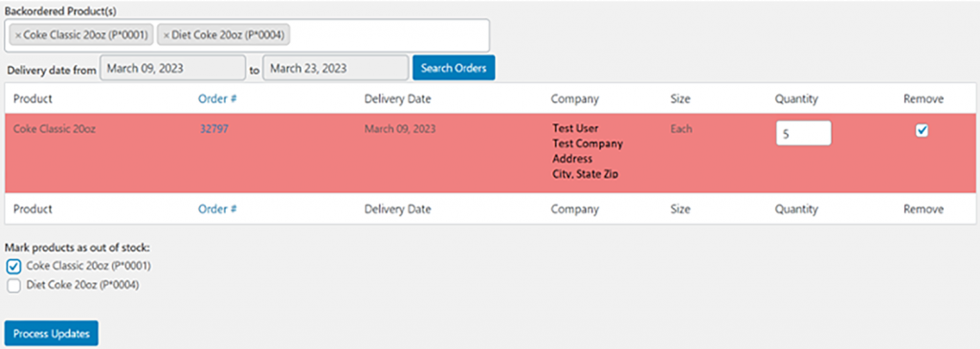Click the Each size cell
Screen dimensions: 980x349
681,129
